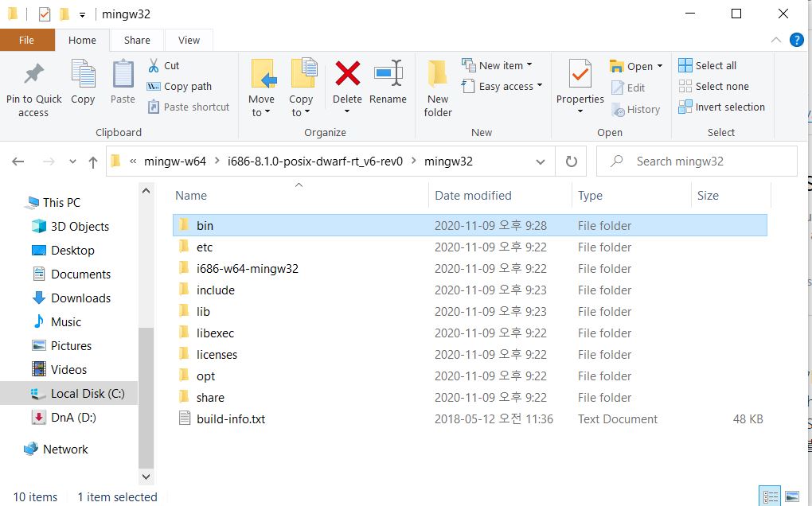Screen dimensions: 812x506
Task: Open the File tab
Action: 27,40
